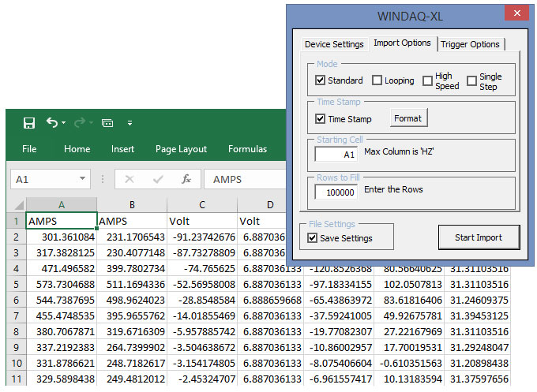Switch to the Home ribbon tab
537x392 pixels.
(x=77, y=149)
